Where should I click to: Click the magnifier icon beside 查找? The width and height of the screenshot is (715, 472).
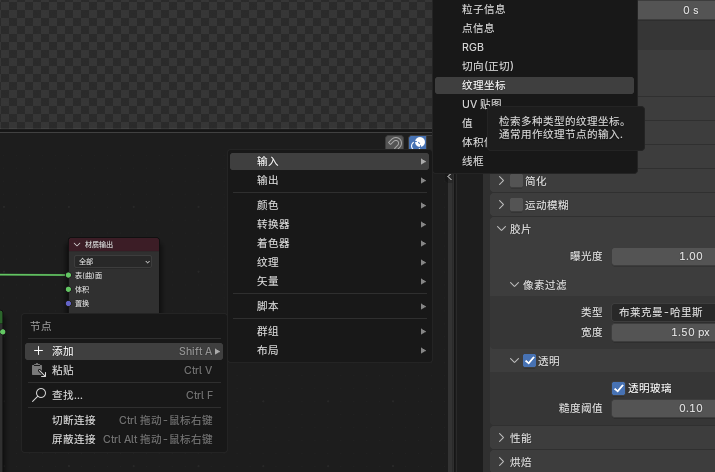click(39, 395)
